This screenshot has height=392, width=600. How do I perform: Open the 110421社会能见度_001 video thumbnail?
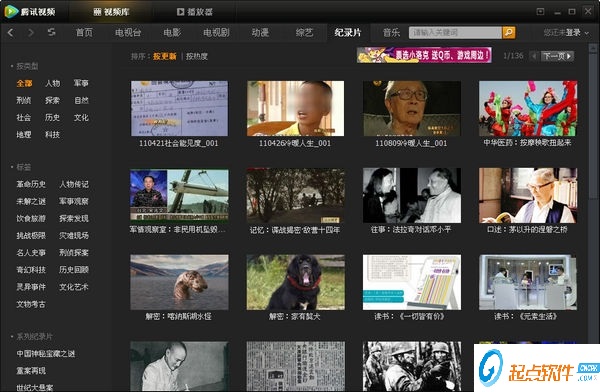(179, 108)
